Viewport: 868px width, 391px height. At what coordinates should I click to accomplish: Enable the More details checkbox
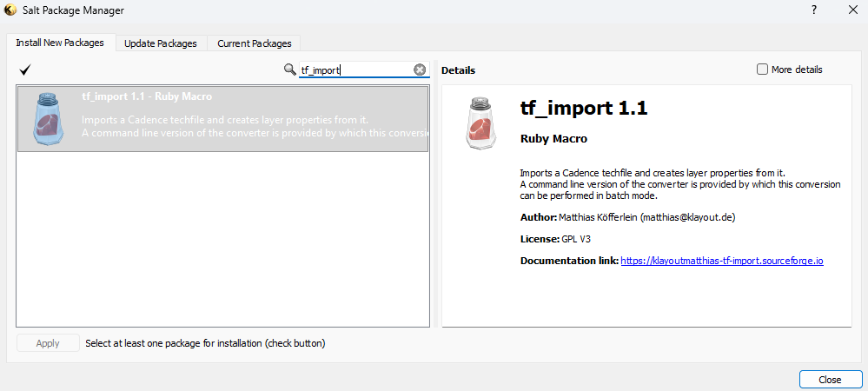(x=762, y=70)
